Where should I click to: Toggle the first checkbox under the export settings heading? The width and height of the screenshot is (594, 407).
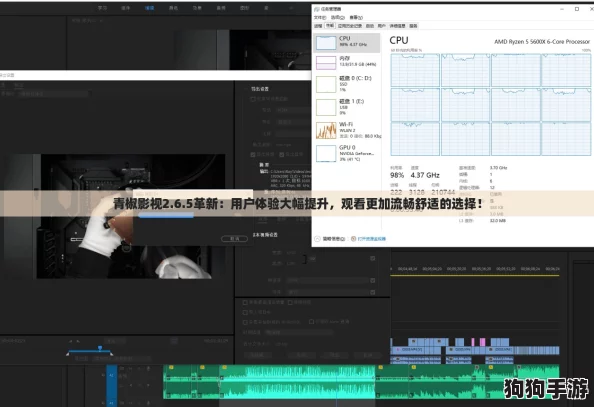[x=253, y=99]
